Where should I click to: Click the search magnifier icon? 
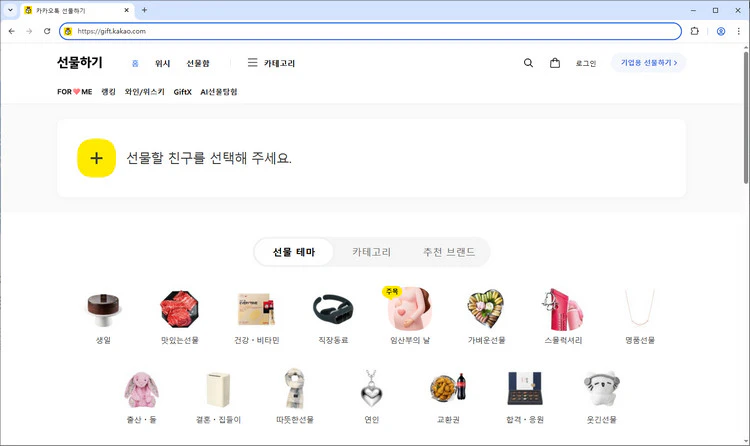[x=528, y=63]
